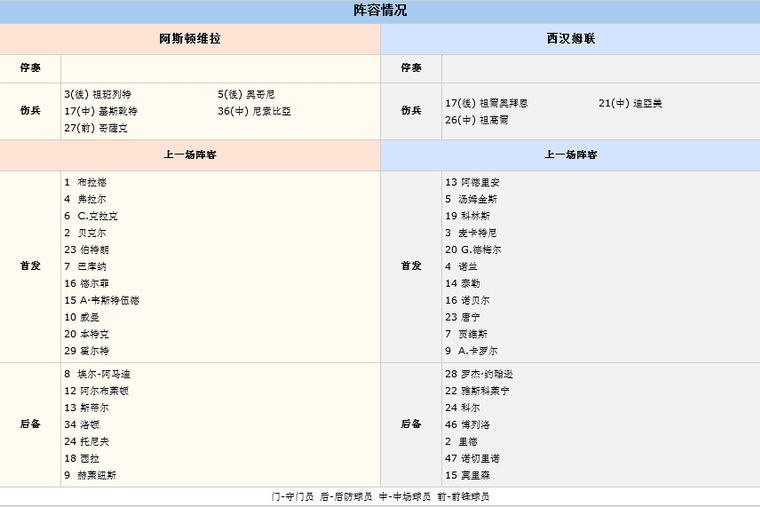Click '伤兵' label for 西汉姆联

pos(411,111)
